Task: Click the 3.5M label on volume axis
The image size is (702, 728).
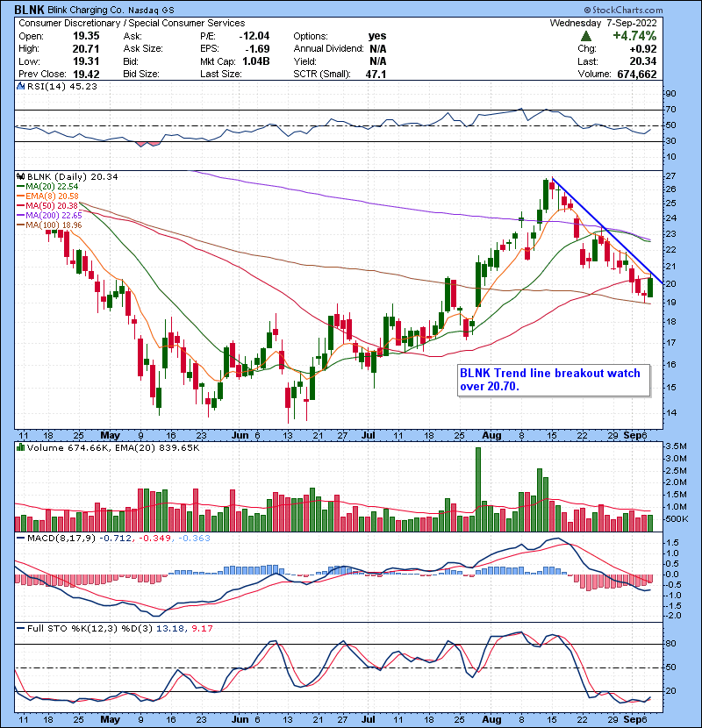Action: (676, 446)
